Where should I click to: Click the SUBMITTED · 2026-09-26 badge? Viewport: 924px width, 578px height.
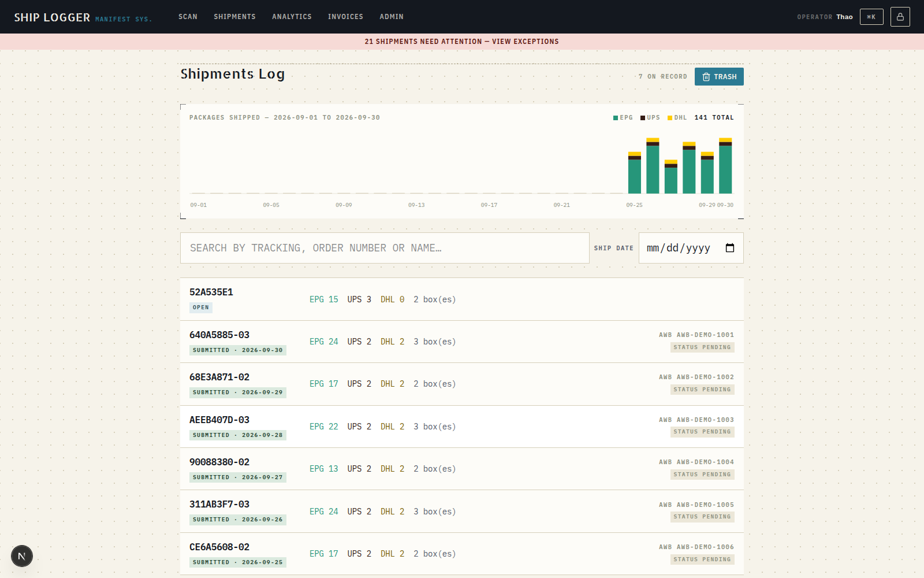[x=238, y=520]
